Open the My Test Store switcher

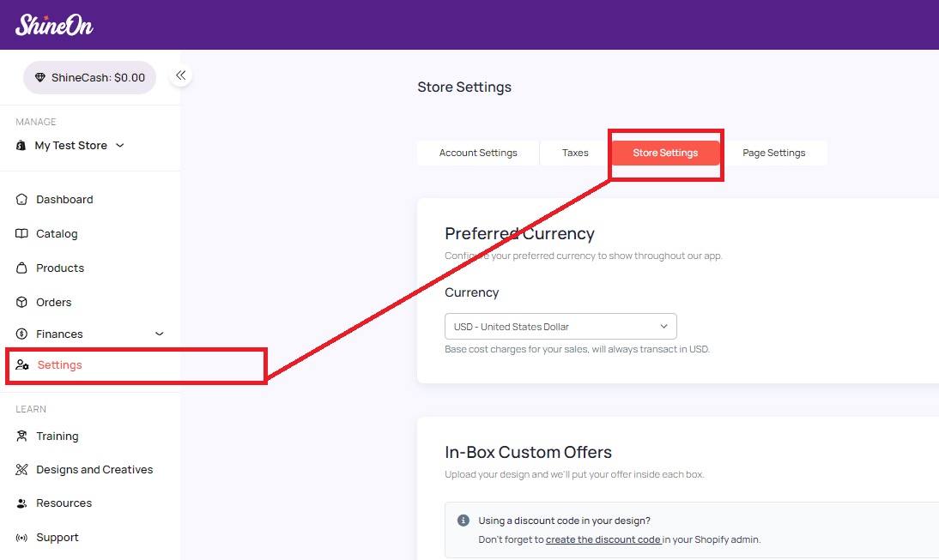click(79, 146)
